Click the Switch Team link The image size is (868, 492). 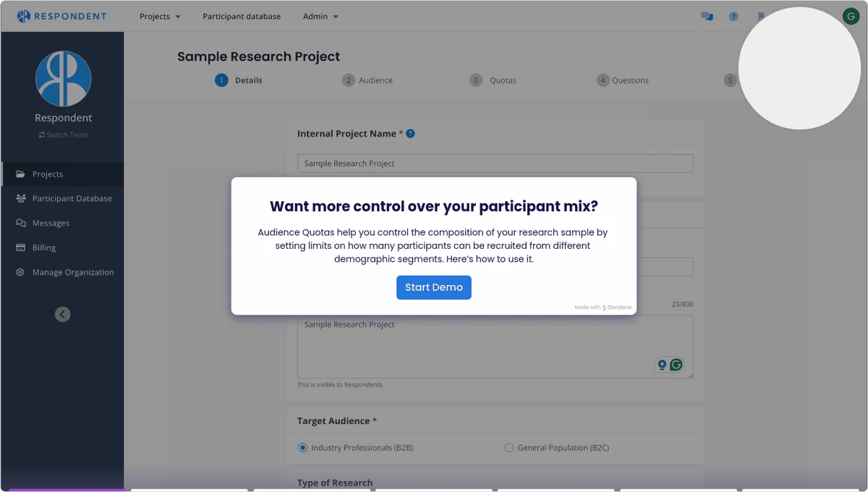pos(64,135)
